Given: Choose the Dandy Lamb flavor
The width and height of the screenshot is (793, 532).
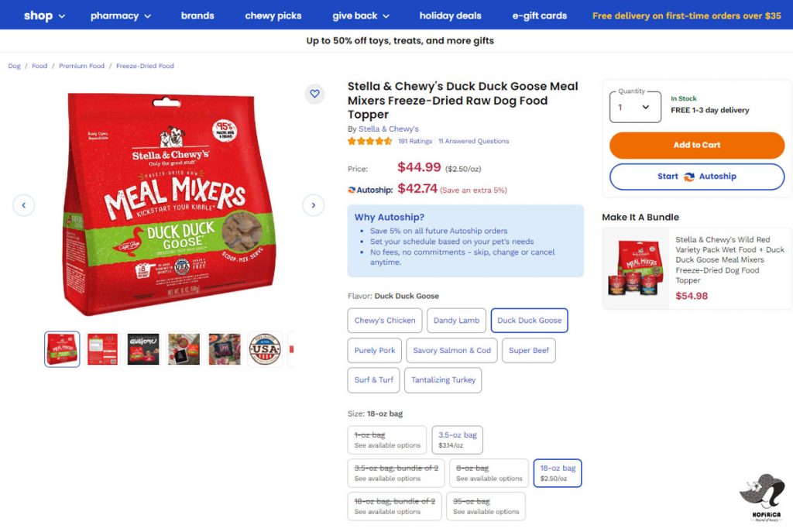Looking at the screenshot, I should click(456, 321).
